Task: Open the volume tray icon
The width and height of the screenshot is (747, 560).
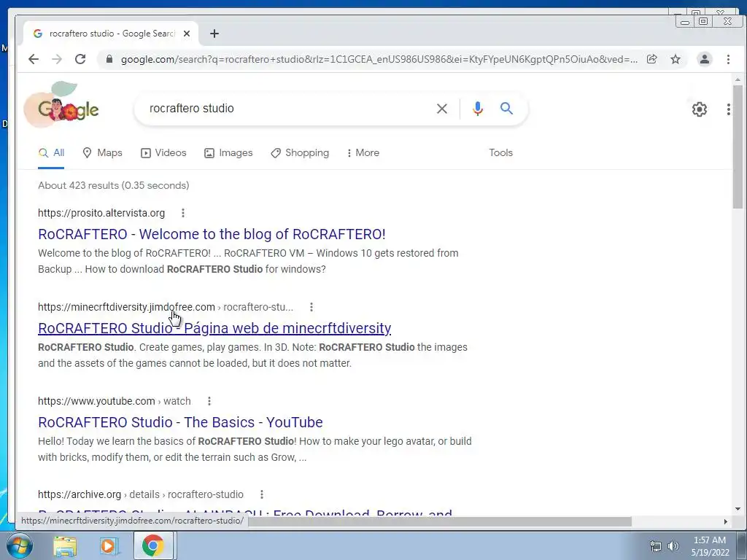Action: coord(673,546)
